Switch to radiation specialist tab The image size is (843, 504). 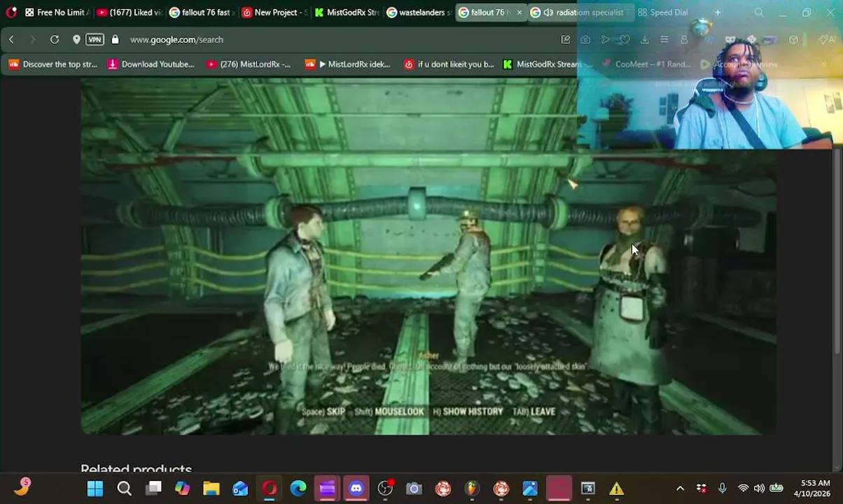coord(580,12)
